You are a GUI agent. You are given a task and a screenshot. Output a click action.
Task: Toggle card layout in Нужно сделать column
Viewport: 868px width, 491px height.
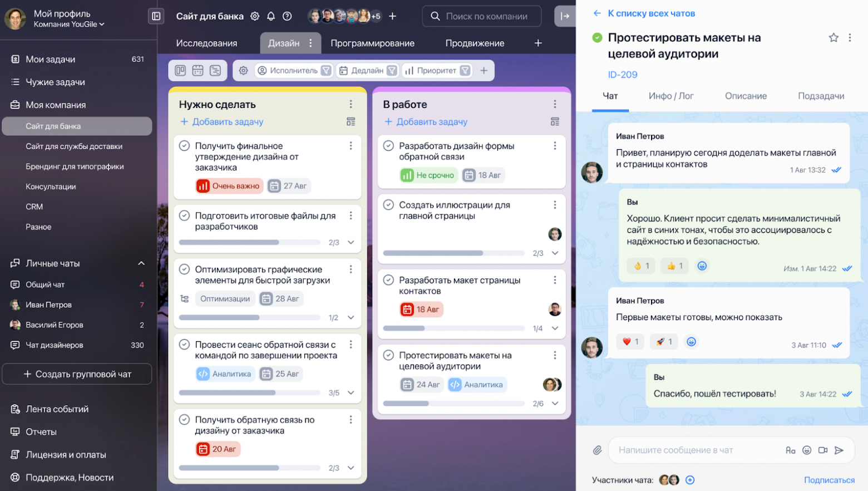(351, 122)
